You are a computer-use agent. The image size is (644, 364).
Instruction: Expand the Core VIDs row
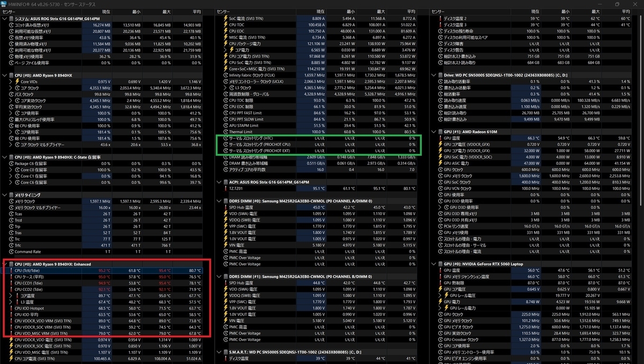[x=11, y=81]
